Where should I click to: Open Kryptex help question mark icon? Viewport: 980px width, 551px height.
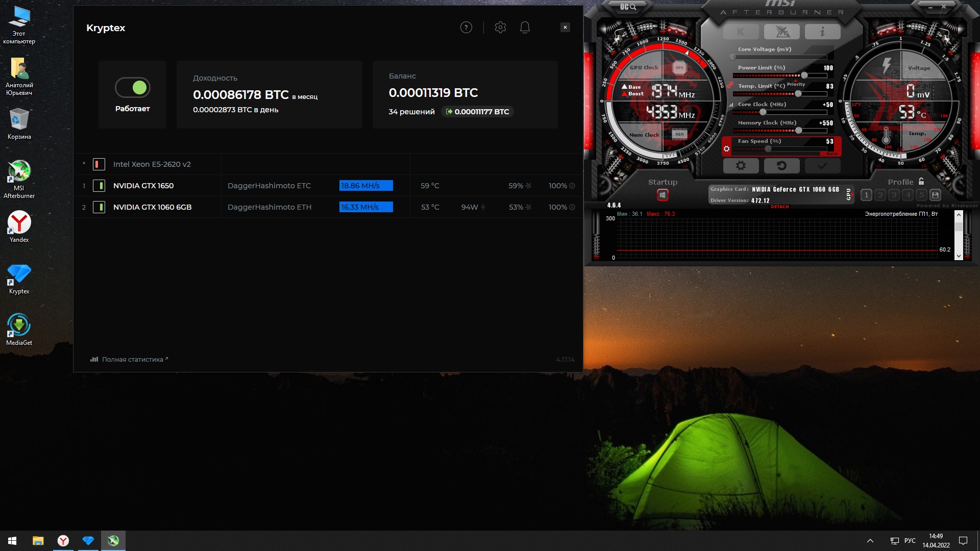coord(466,28)
